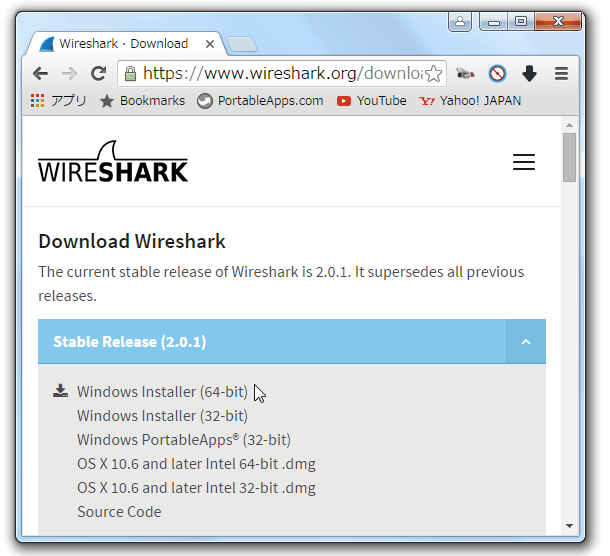The image size is (610, 556).
Task: Open the site hamburger navigation menu
Action: point(524,162)
